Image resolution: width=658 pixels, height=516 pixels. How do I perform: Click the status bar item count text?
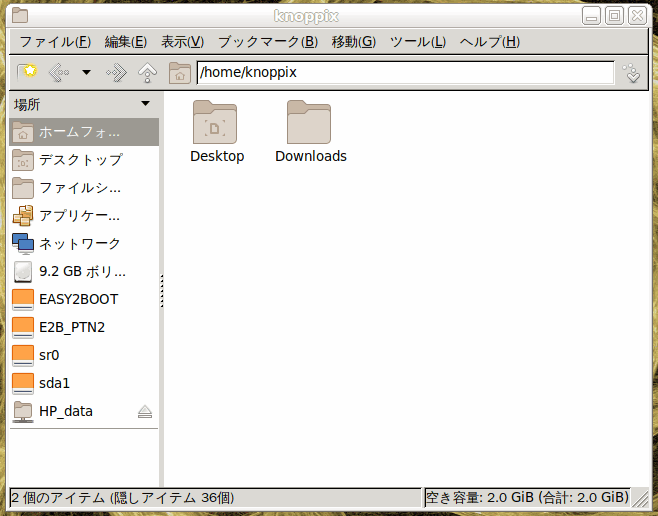[123, 498]
